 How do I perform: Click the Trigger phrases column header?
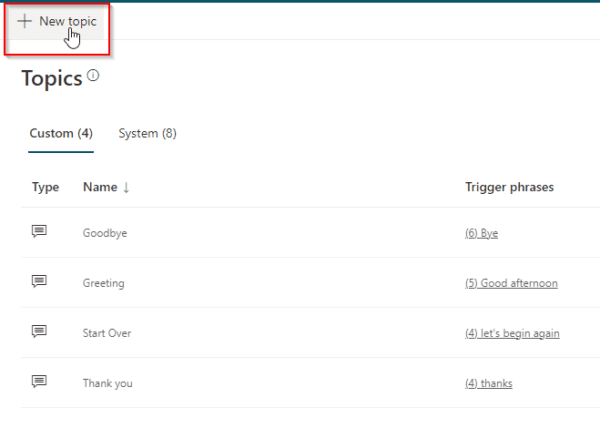click(x=509, y=187)
